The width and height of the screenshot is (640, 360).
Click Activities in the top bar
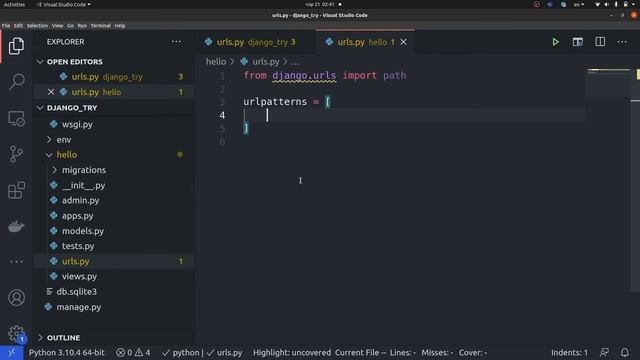(14, 4)
